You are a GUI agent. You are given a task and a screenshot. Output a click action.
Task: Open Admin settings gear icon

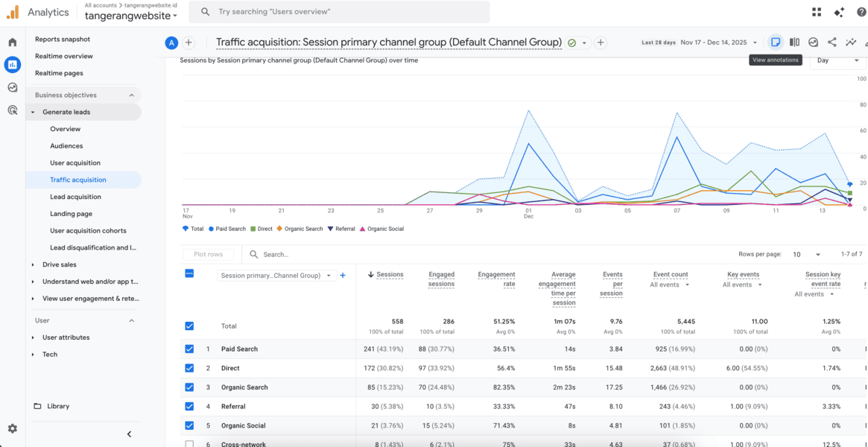click(13, 428)
